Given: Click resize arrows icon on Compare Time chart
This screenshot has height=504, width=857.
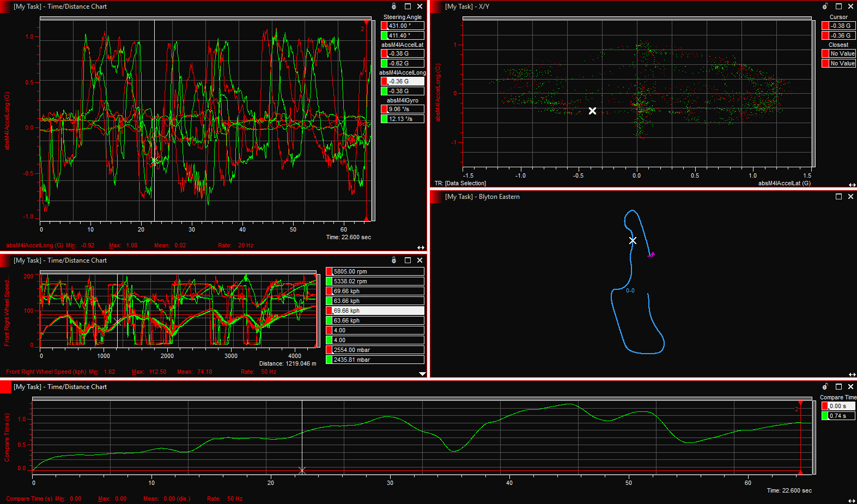Looking at the screenshot, I should click(852, 501).
